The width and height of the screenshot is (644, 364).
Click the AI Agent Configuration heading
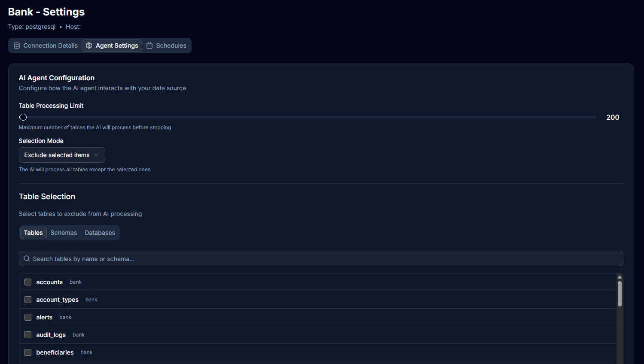tap(57, 78)
